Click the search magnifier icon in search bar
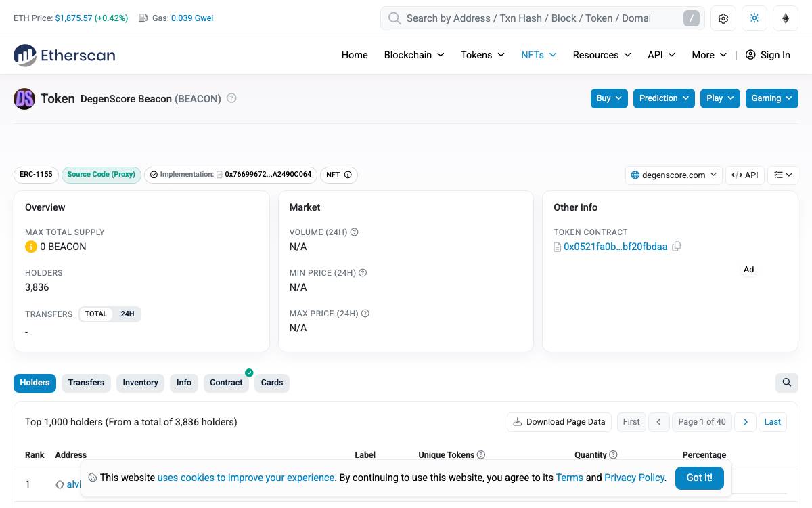The image size is (812, 508). tap(394, 18)
